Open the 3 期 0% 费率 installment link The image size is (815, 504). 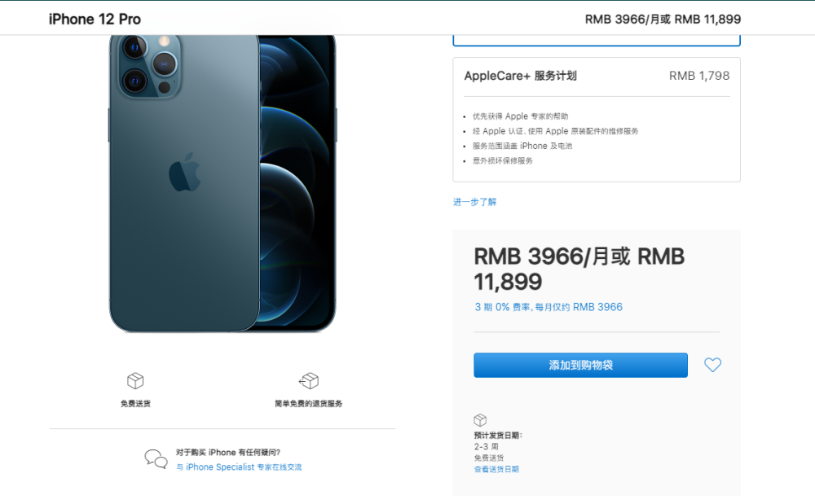pos(548,307)
